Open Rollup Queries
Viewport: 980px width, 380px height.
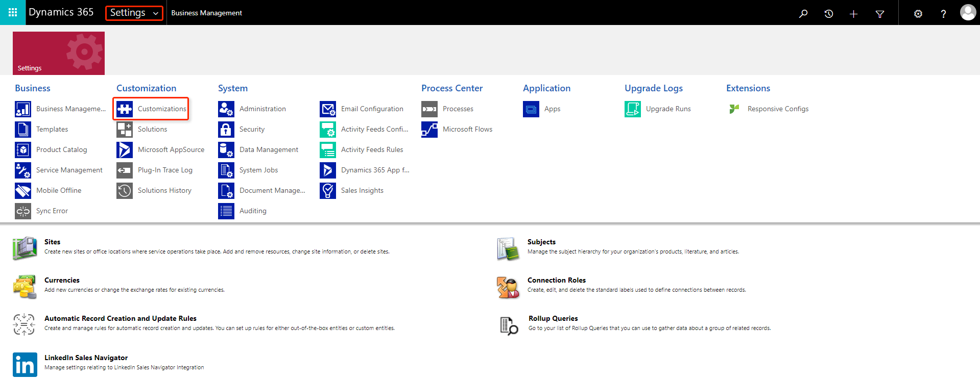[x=553, y=318]
